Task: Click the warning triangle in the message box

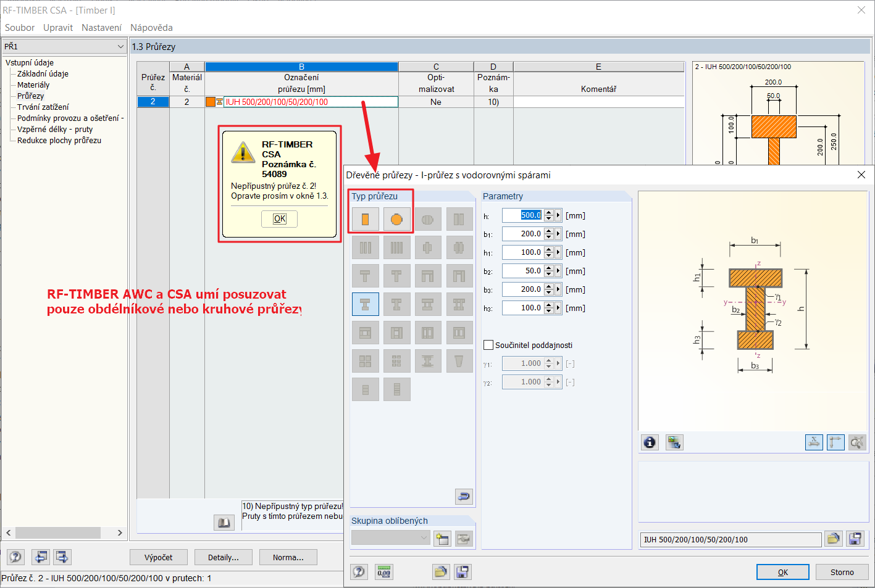Action: point(243,152)
